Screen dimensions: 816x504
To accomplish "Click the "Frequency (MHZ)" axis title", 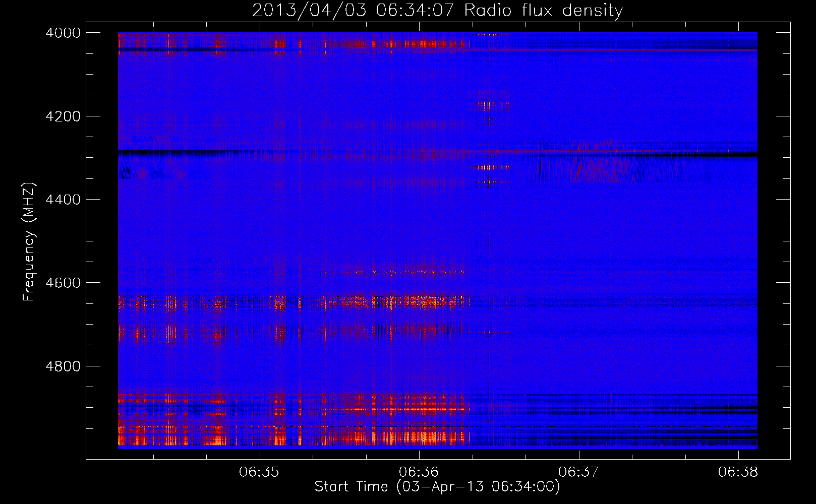I will [29, 242].
